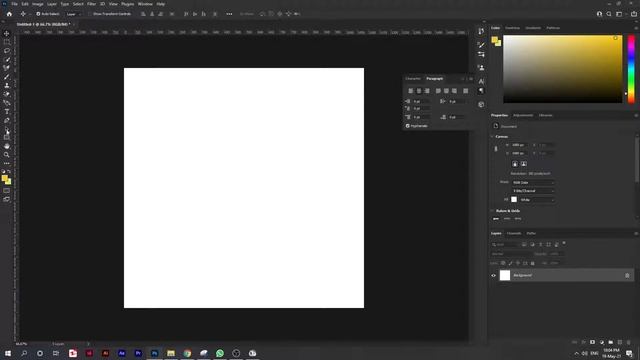The height and width of the screenshot is (360, 640).
Task: Toggle the canvas width-height link icon
Action: 496,149
